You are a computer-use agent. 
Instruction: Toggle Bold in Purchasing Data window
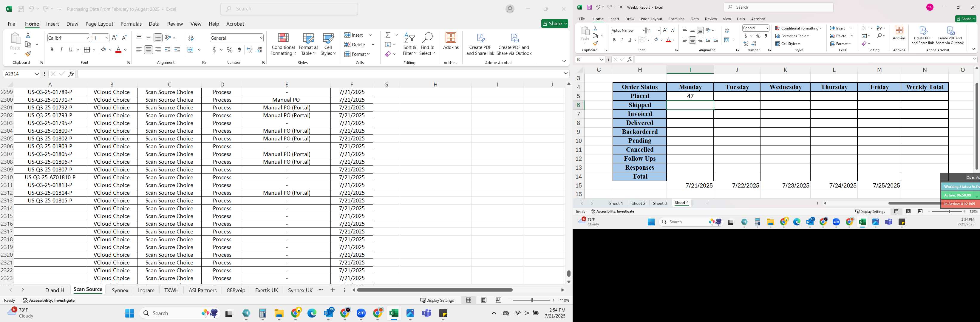(52, 50)
